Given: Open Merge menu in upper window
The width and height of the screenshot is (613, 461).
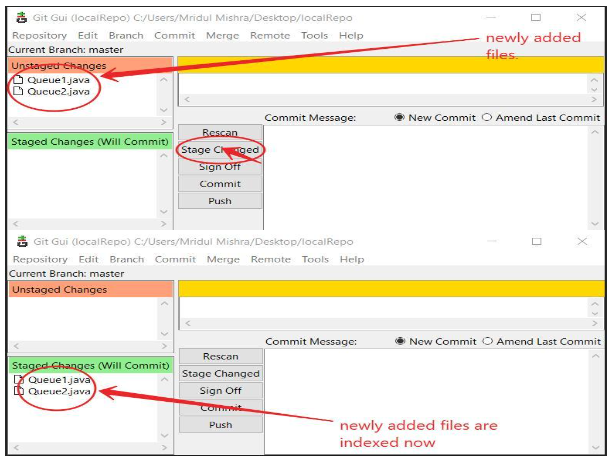Looking at the screenshot, I should 222,36.
